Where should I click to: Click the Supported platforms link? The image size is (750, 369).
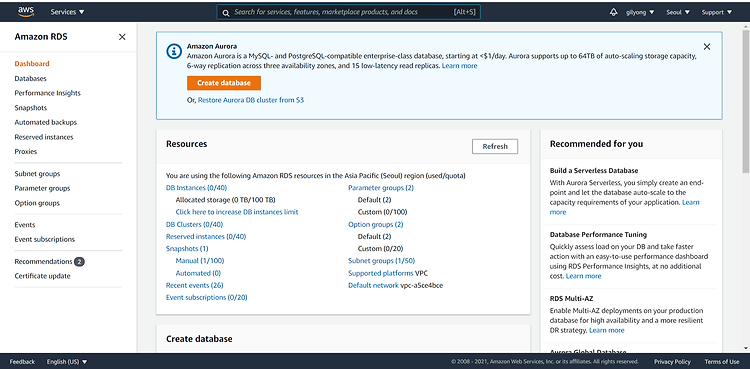pos(381,273)
